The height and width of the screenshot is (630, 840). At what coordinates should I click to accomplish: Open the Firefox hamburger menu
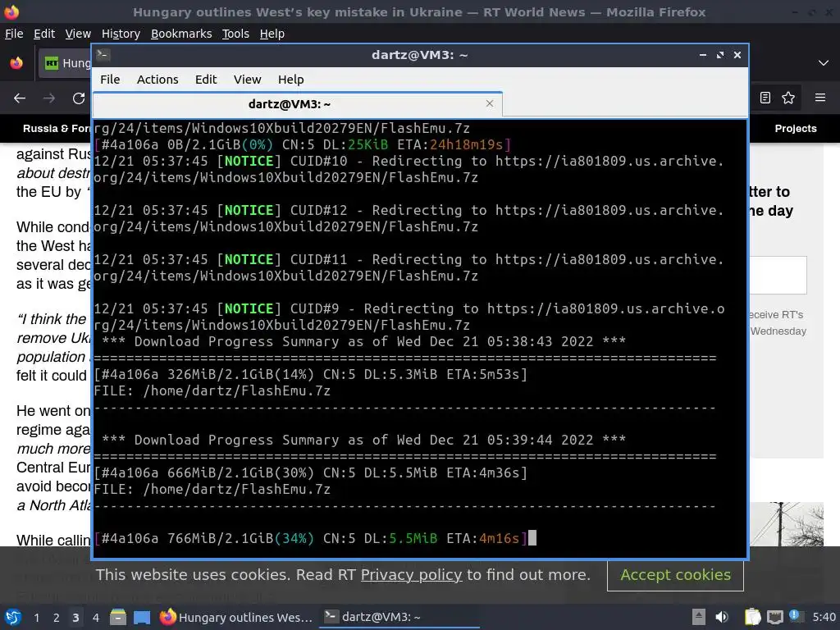tap(820, 98)
